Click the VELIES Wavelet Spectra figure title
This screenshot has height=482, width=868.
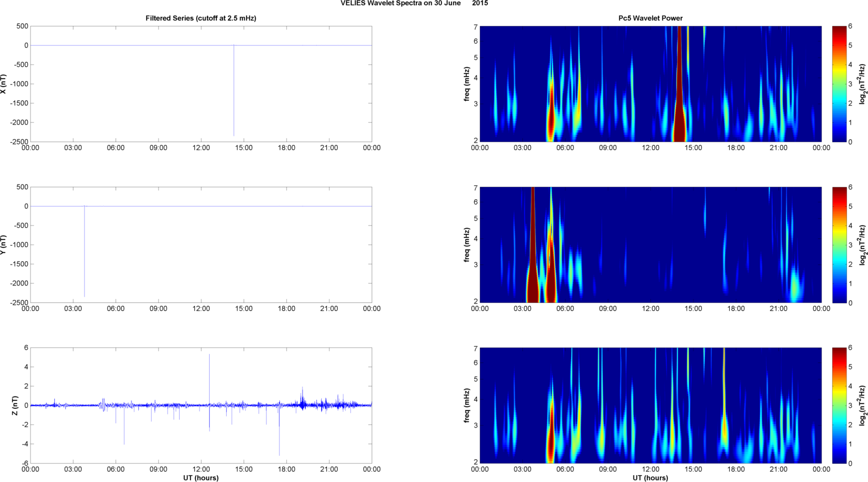tap(414, 3)
